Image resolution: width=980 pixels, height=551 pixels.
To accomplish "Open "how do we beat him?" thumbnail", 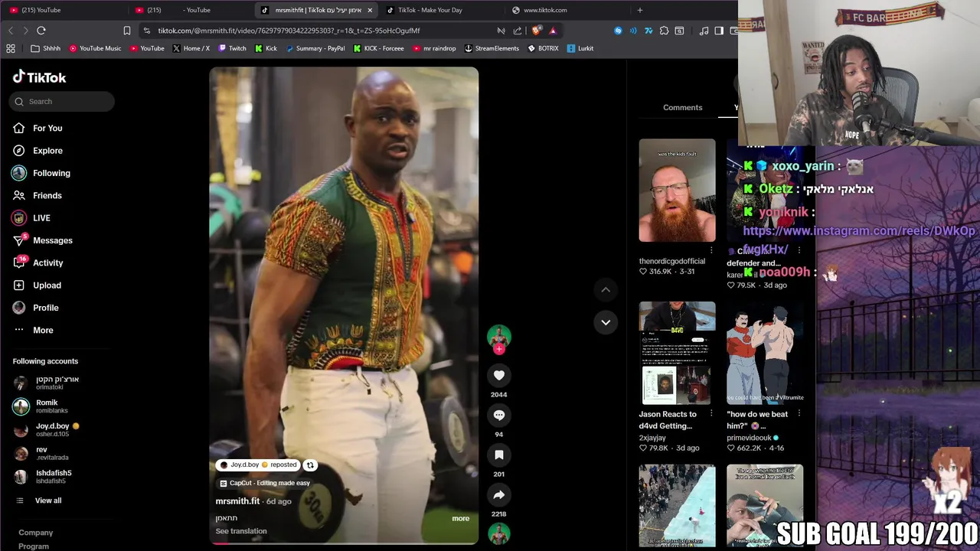I will [x=765, y=353].
